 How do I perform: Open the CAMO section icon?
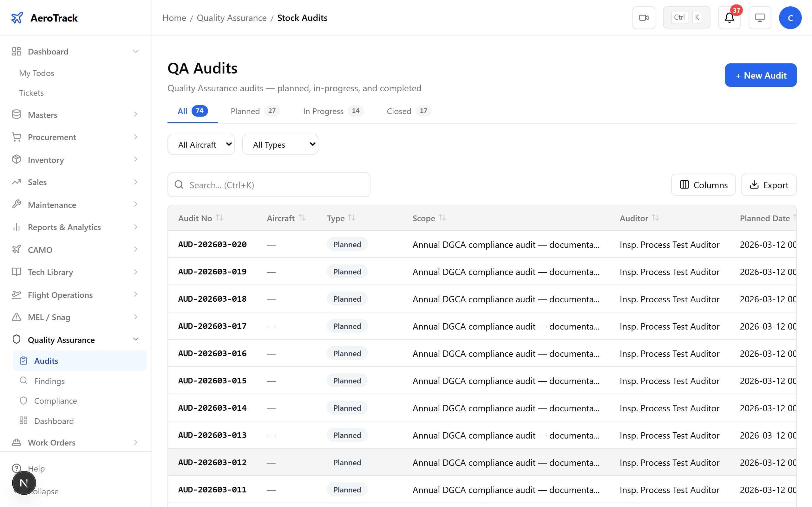click(16, 249)
